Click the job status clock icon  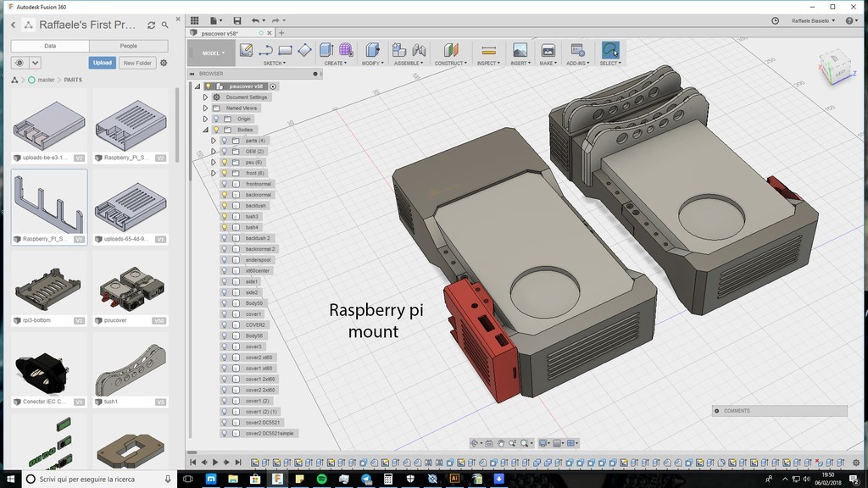775,20
